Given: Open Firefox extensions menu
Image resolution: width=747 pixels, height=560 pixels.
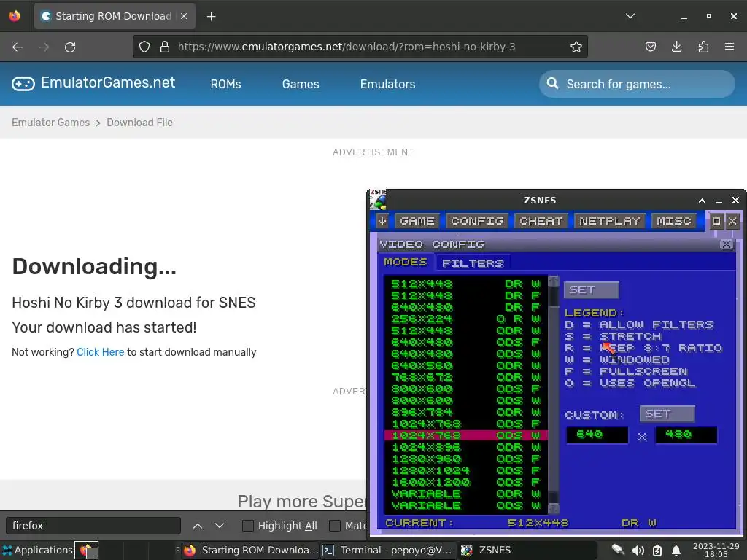Looking at the screenshot, I should pyautogui.click(x=703, y=47).
